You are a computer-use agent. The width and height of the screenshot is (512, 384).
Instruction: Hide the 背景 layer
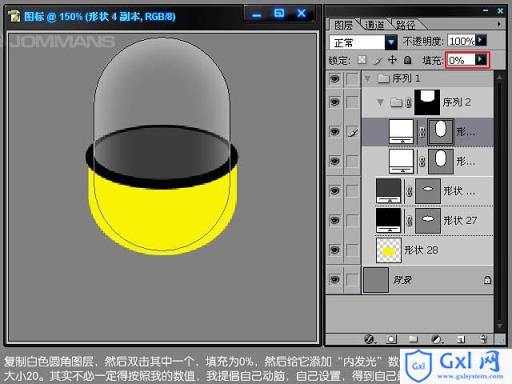pos(335,279)
